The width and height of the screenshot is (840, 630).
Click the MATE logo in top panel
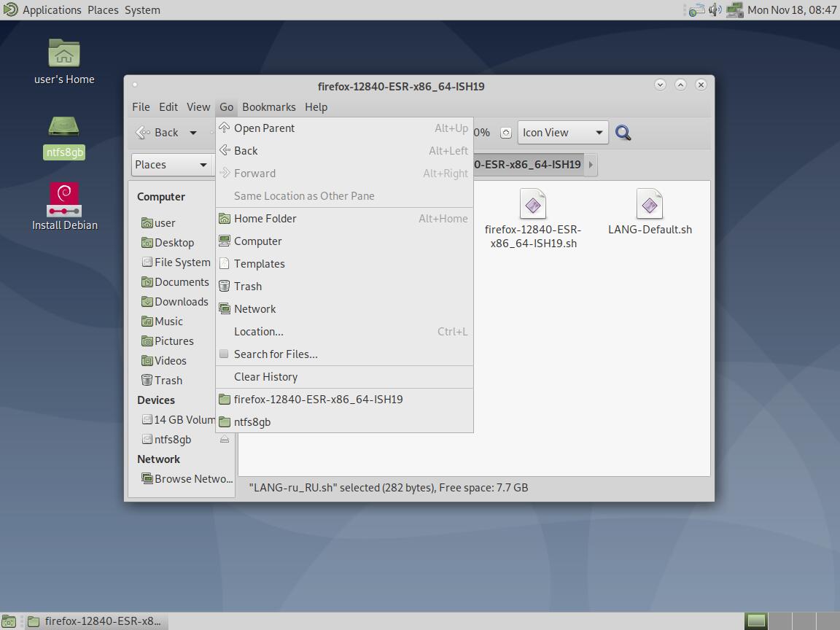tap(10, 9)
